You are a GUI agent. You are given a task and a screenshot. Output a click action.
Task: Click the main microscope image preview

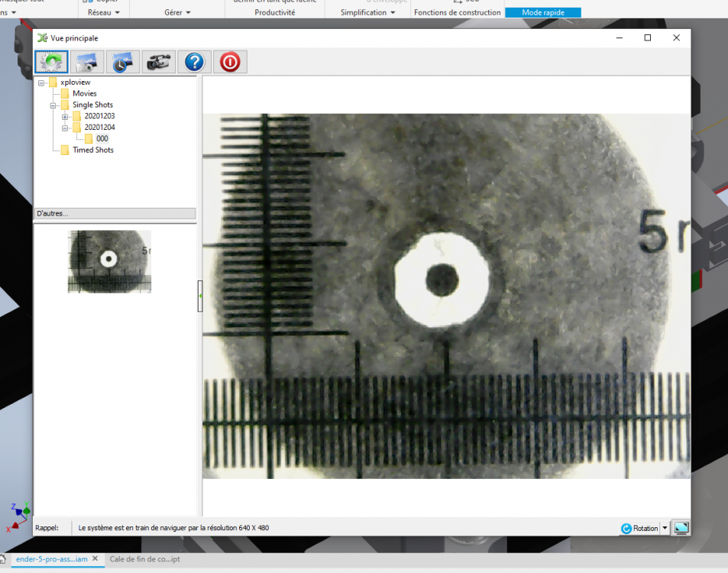coord(446,296)
